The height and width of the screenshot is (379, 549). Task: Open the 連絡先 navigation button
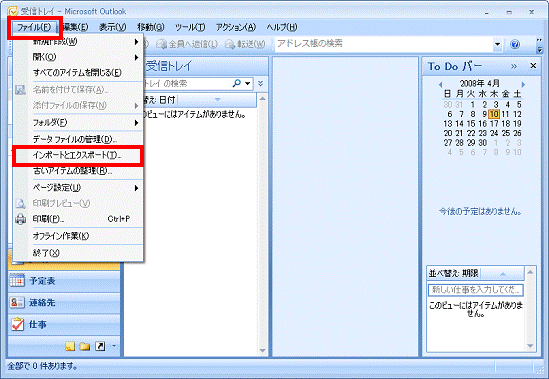tap(64, 303)
